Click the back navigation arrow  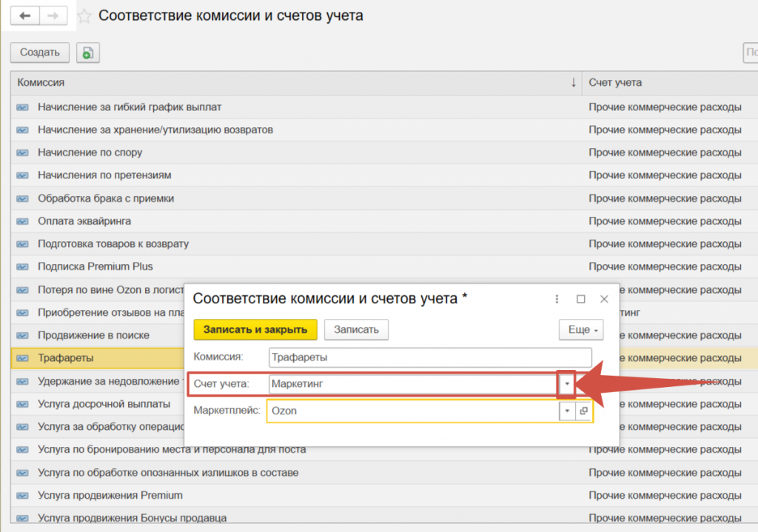[x=24, y=16]
